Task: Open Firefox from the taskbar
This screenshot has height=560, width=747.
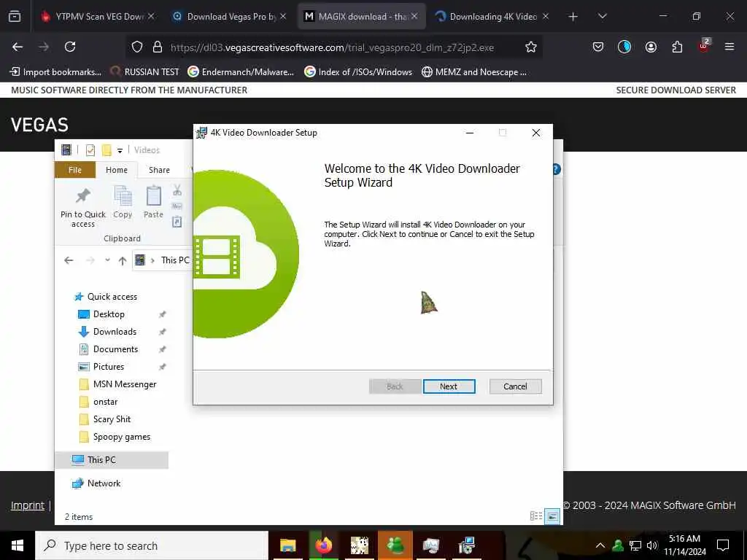Action: 323,545
